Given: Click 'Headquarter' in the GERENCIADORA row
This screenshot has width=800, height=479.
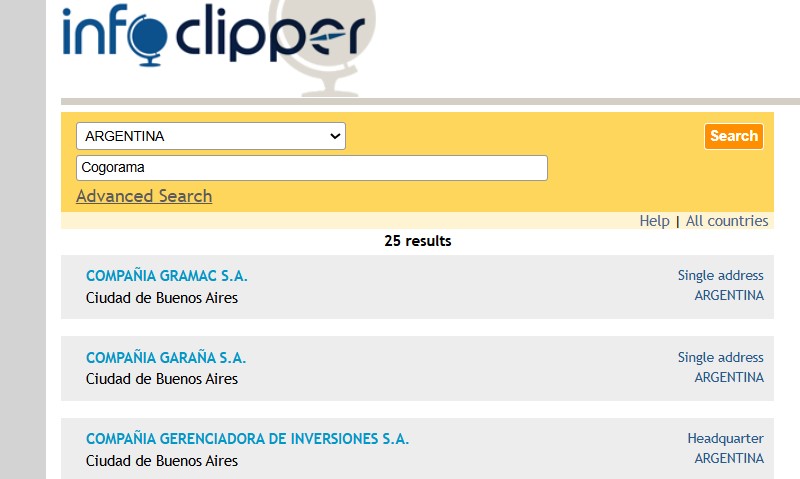Looking at the screenshot, I should pyautogui.click(x=725, y=439).
